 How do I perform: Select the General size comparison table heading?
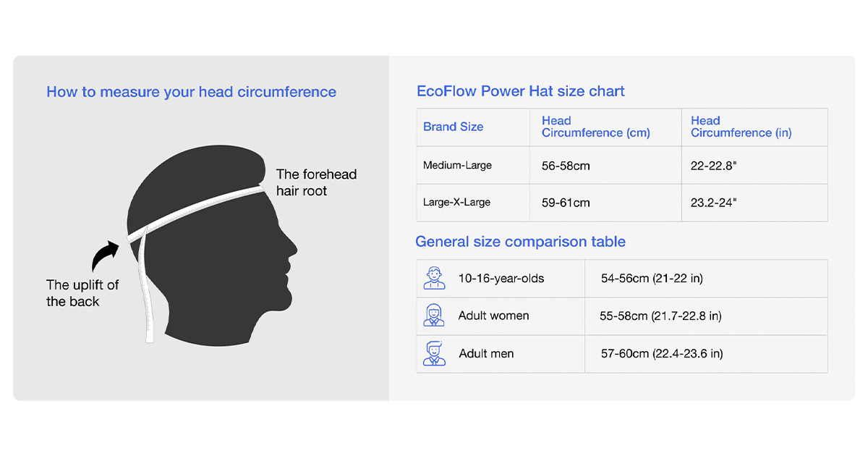[x=521, y=242]
